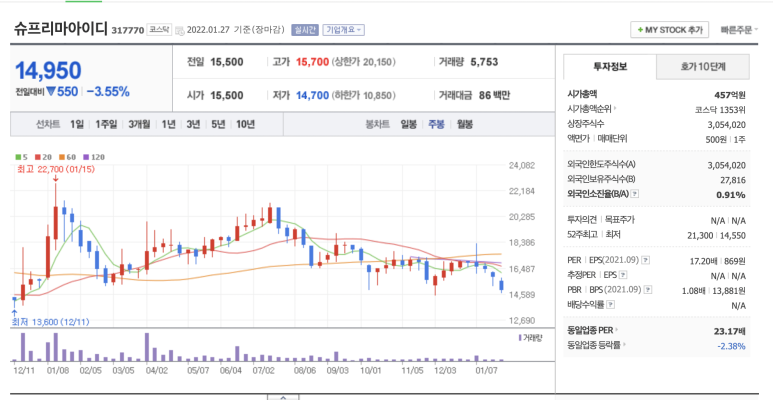Click the 실시간 real-time badge
This screenshot has height=400, width=773.
click(305, 30)
